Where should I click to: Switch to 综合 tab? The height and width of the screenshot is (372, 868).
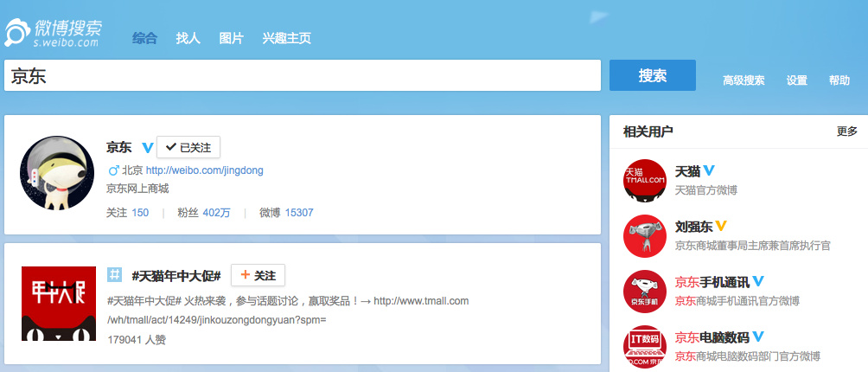(144, 38)
